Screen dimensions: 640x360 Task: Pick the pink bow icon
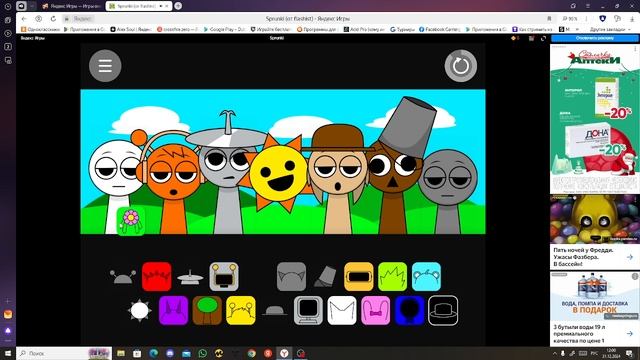click(376, 311)
